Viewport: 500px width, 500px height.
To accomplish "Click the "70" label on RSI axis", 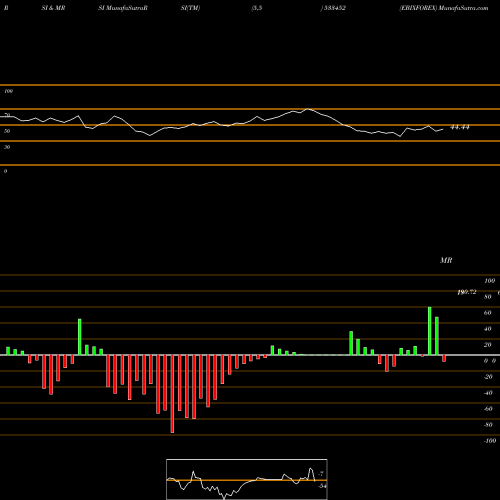I will click(x=7, y=115).
